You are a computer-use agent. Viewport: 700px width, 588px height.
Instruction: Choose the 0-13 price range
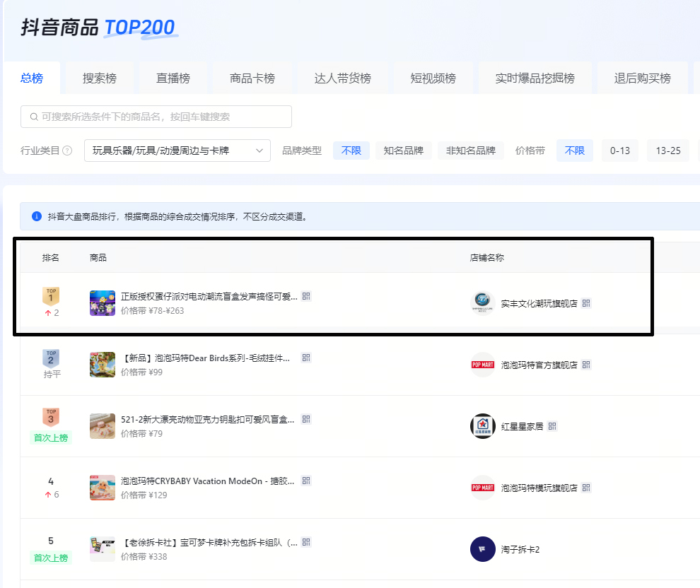pyautogui.click(x=620, y=151)
